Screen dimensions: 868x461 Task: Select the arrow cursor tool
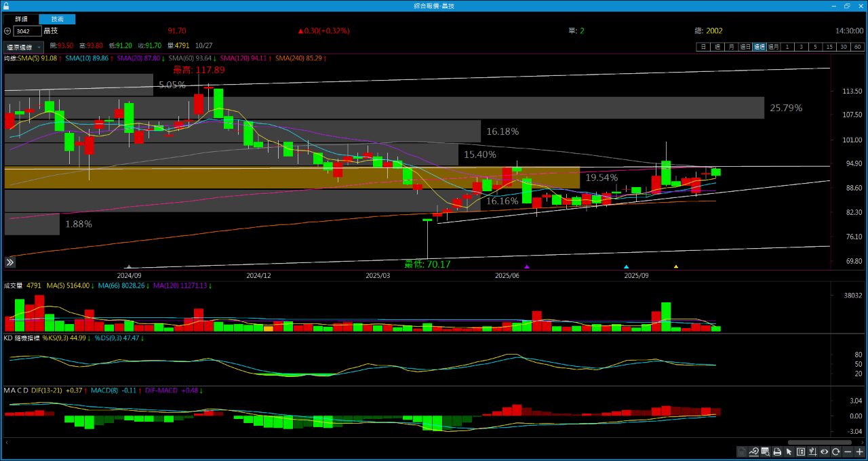click(789, 452)
